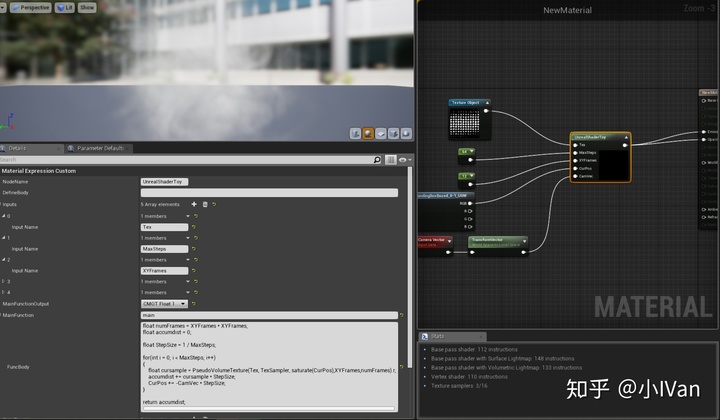Select custom mesh preview button in viewport
Viewport: 720px width, 420px height.
[x=406, y=134]
